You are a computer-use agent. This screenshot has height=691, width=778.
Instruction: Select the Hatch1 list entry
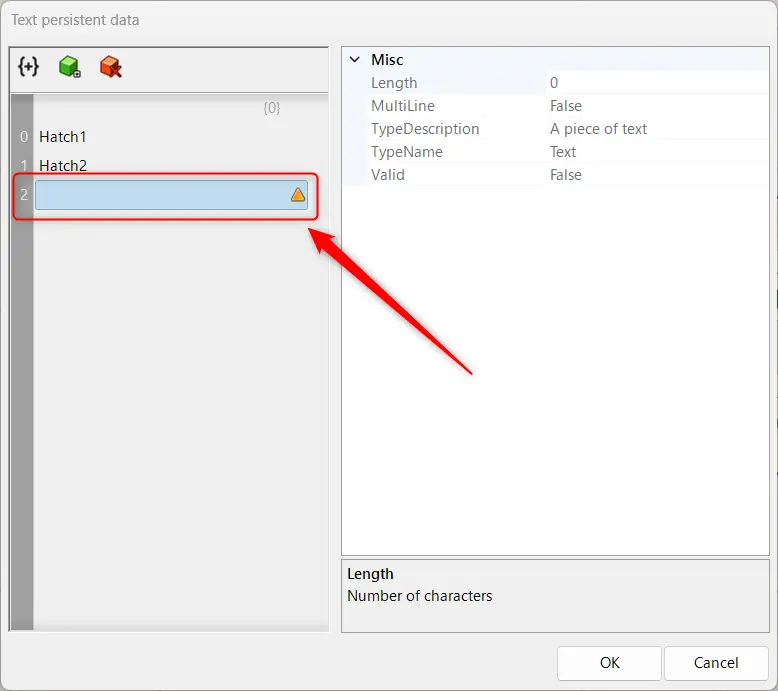[x=63, y=137]
